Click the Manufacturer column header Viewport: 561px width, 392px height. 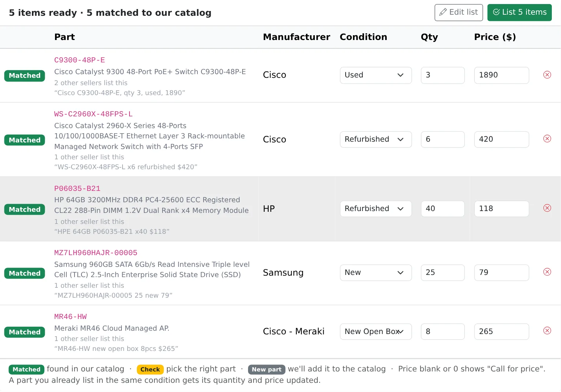point(296,37)
